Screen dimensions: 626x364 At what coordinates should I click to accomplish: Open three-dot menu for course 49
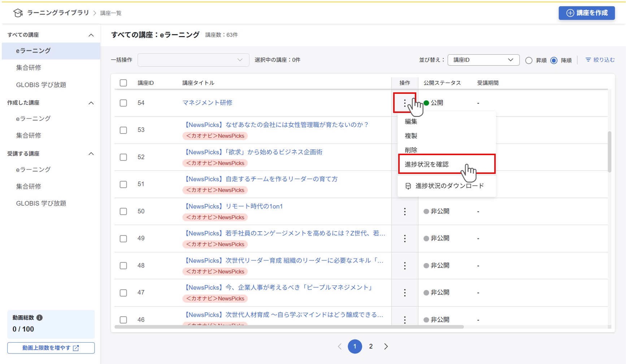405,238
